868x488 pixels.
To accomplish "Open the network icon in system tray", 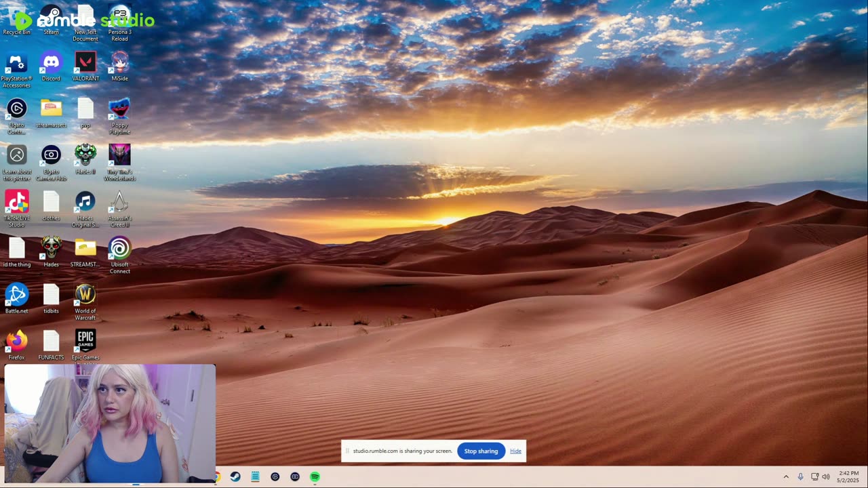I will [x=814, y=477].
